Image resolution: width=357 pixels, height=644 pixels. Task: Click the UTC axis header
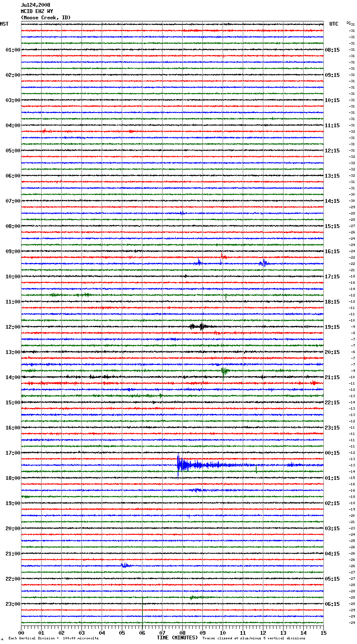[334, 24]
